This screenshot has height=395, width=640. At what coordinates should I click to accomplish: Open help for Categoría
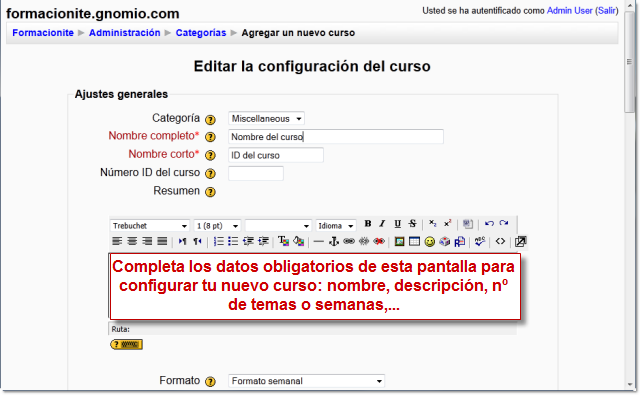pyautogui.click(x=210, y=120)
